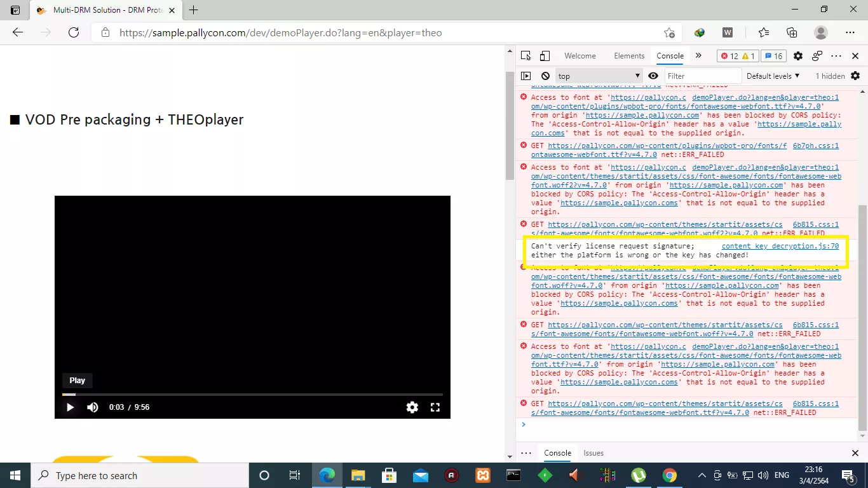
Task: Toggle device emulation in DevTools
Action: coord(545,56)
